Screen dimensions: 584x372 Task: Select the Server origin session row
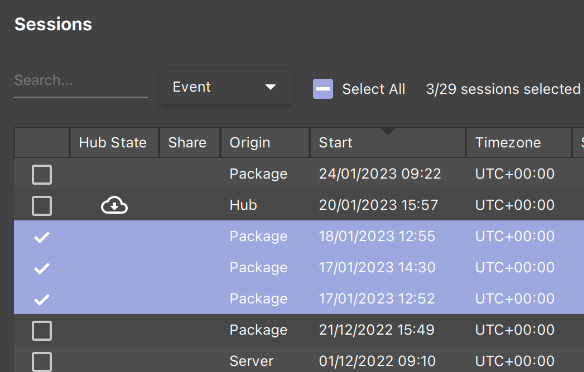299,361
